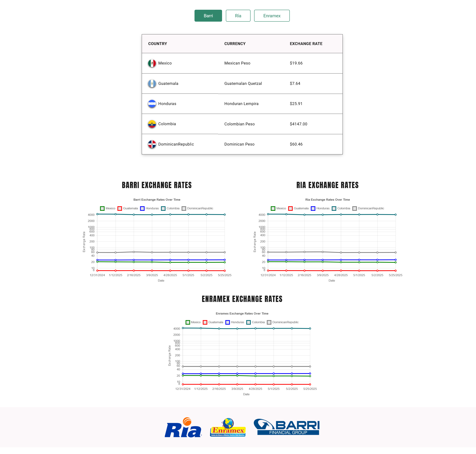Toggle Mexico series in the Barri chart legend
Viewport: 476px width, 454px height.
tap(108, 208)
